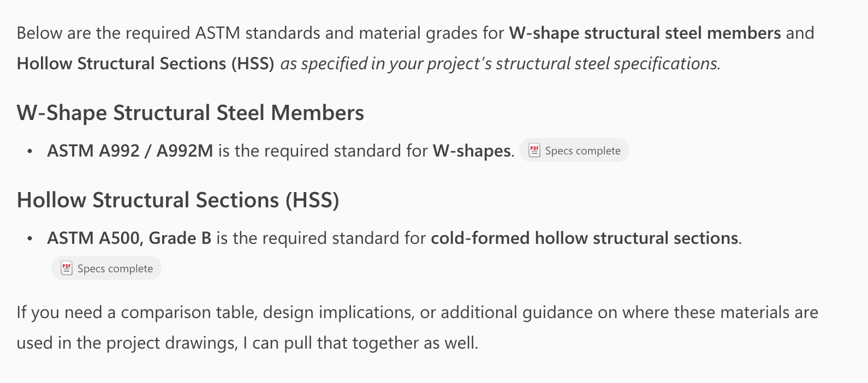The width and height of the screenshot is (868, 383).
Task: Click the W-Shape Structural Steel Members heading
Action: (190, 113)
